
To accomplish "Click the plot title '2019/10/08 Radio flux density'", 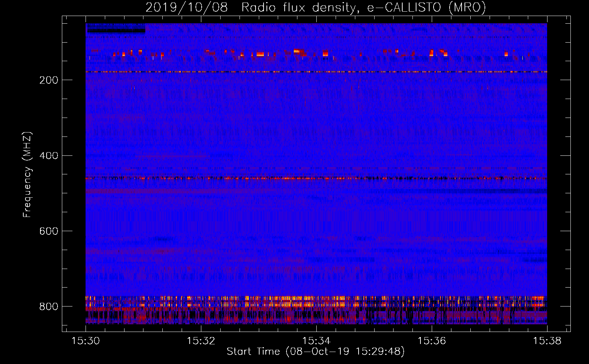I will click(316, 7).
